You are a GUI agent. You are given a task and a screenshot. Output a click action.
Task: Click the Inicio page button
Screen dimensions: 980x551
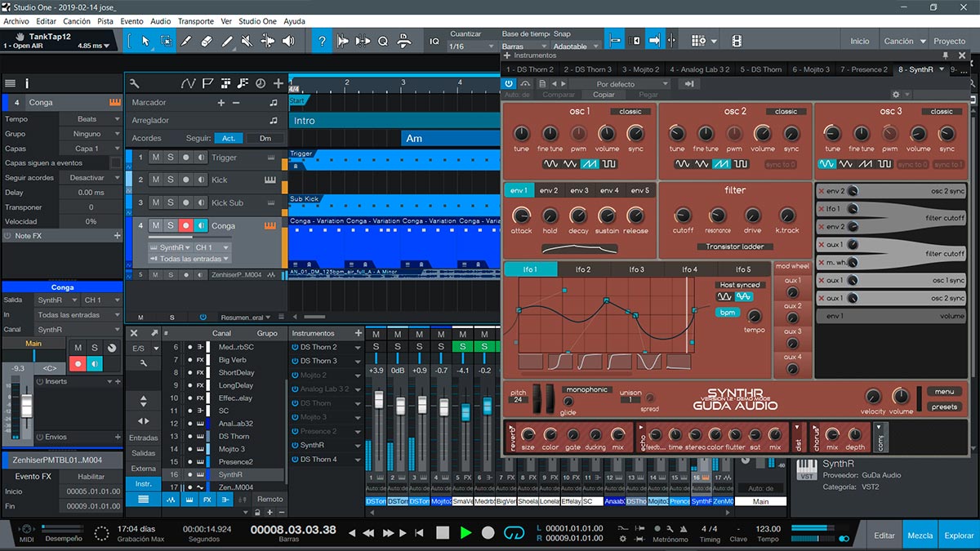click(860, 41)
